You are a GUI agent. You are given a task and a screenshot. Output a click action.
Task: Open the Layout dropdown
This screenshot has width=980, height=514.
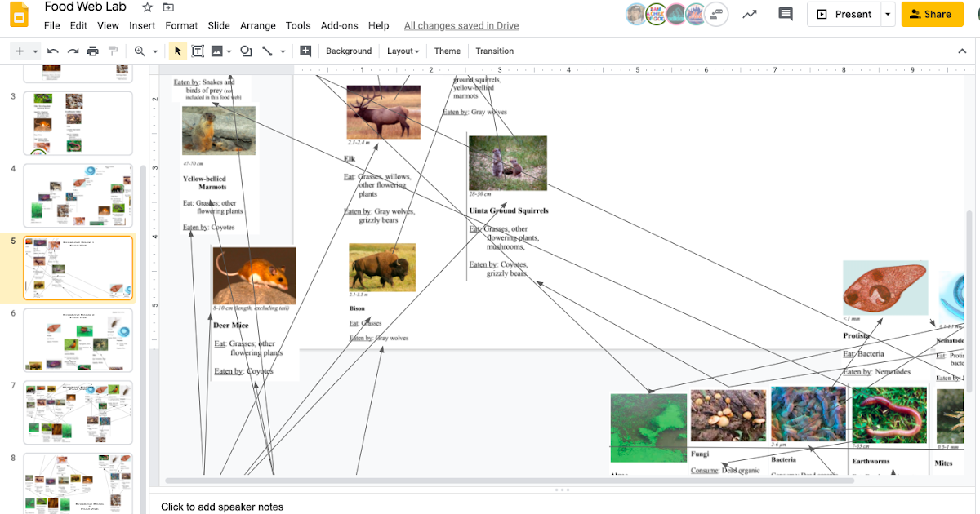403,51
